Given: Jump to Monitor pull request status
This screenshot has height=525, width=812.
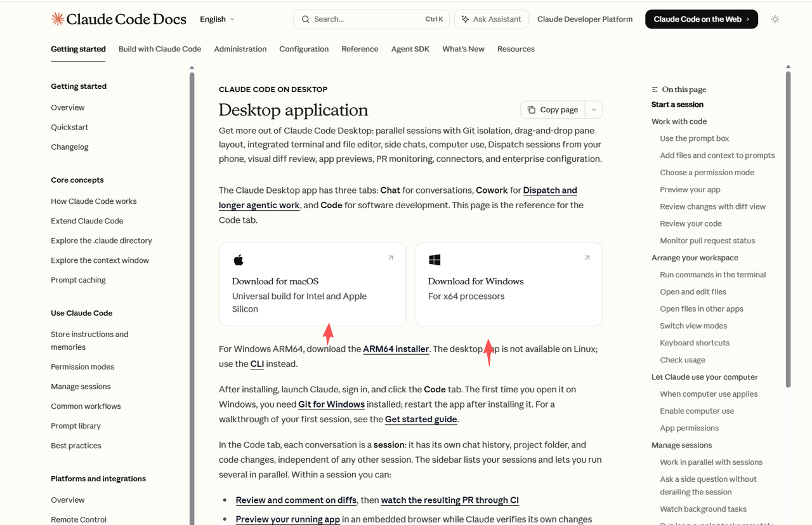Looking at the screenshot, I should (707, 241).
